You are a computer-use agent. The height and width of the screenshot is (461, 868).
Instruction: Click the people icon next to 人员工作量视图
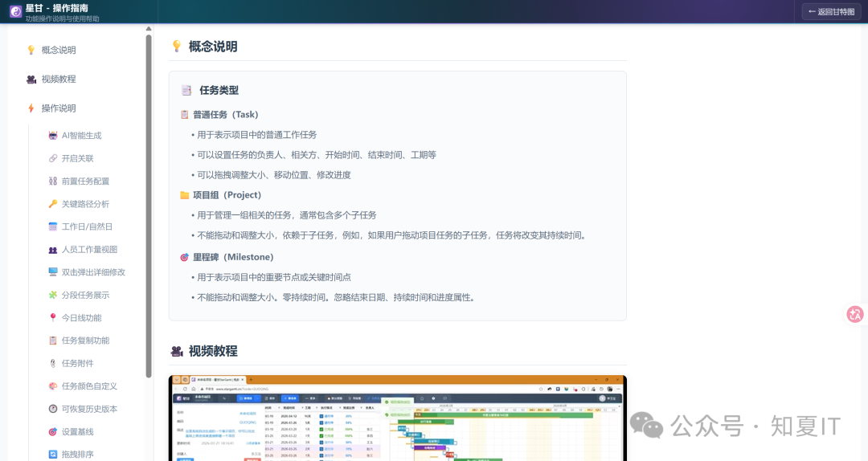pos(52,250)
